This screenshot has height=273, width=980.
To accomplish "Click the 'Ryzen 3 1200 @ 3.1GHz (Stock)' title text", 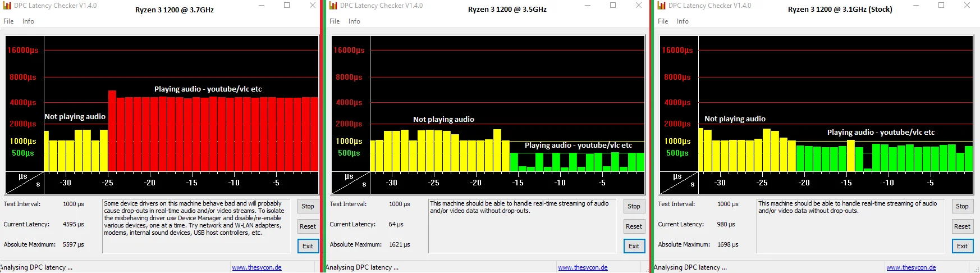I will point(840,10).
